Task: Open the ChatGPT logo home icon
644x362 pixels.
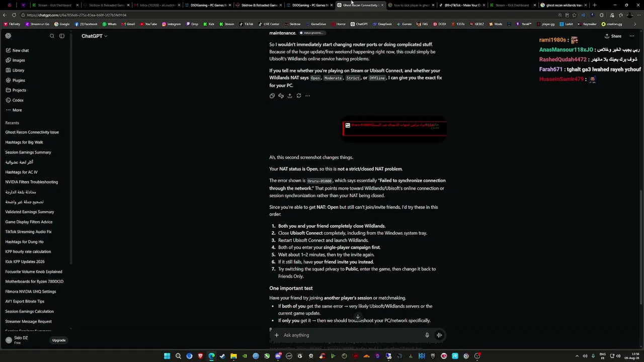Action: click(8, 36)
